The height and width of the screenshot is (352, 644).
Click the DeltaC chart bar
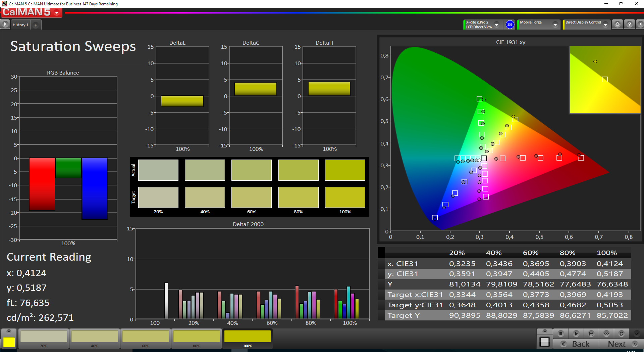(x=256, y=89)
